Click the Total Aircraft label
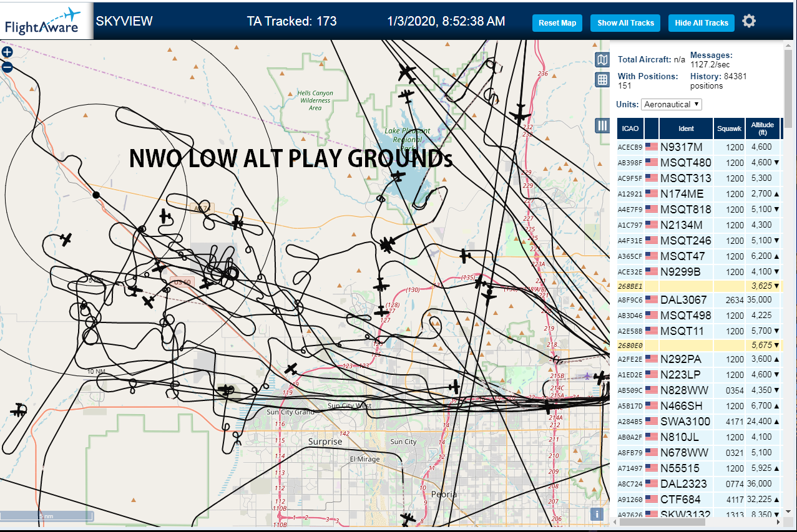 tap(645, 59)
